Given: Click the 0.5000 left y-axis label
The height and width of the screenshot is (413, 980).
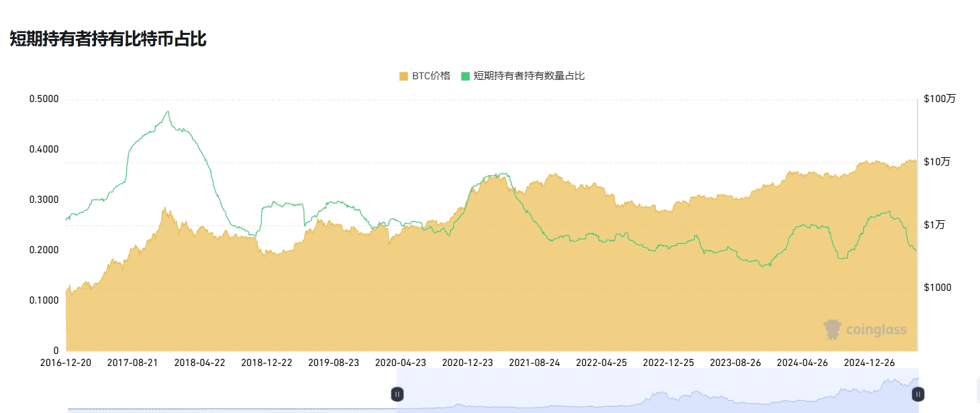Looking at the screenshot, I should pyautogui.click(x=44, y=99).
